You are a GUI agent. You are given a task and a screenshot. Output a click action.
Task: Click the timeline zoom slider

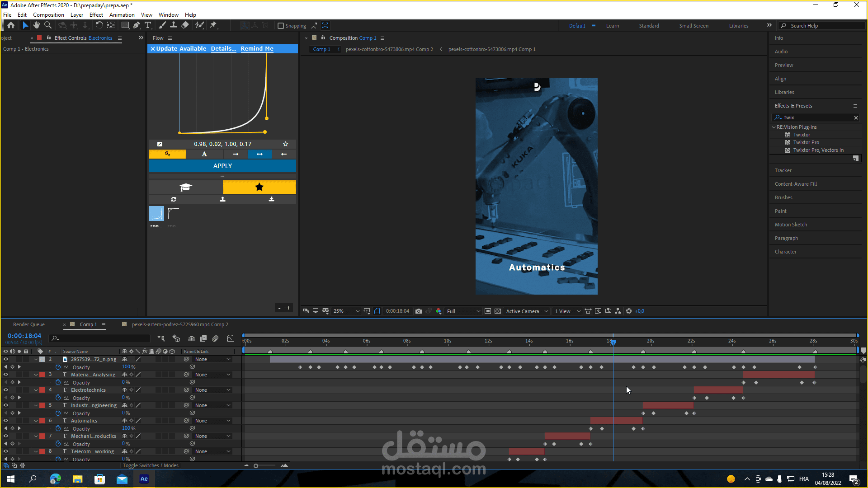(256, 466)
